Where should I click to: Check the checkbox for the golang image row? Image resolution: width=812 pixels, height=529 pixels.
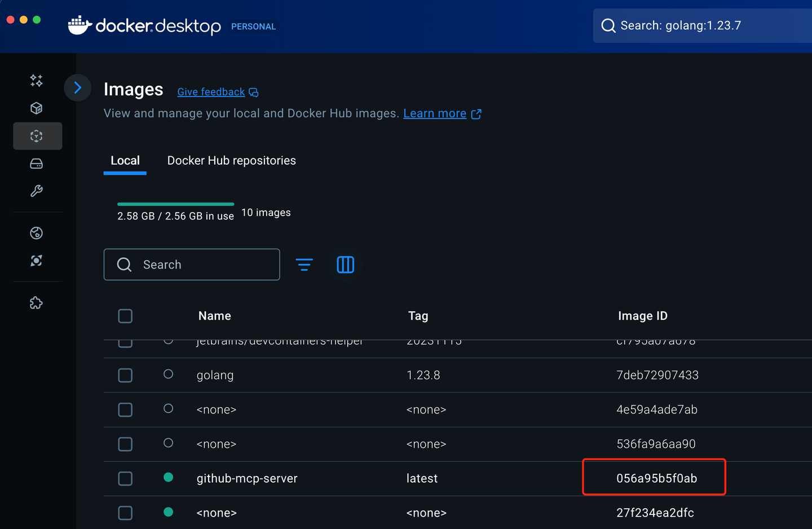coord(125,375)
